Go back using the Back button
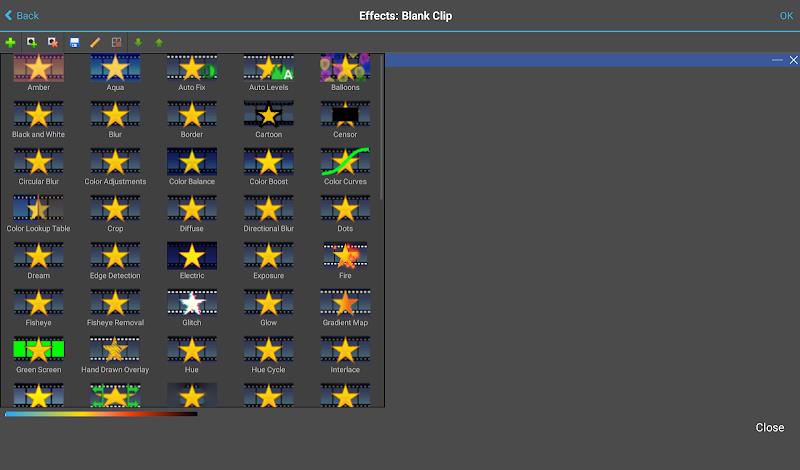This screenshot has width=800, height=470. tap(21, 16)
